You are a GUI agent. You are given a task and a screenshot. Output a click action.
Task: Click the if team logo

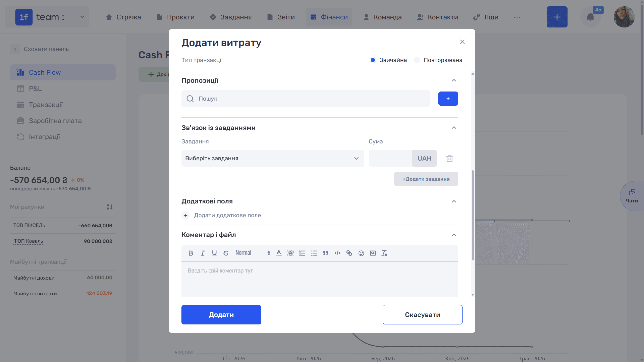[x=24, y=17]
